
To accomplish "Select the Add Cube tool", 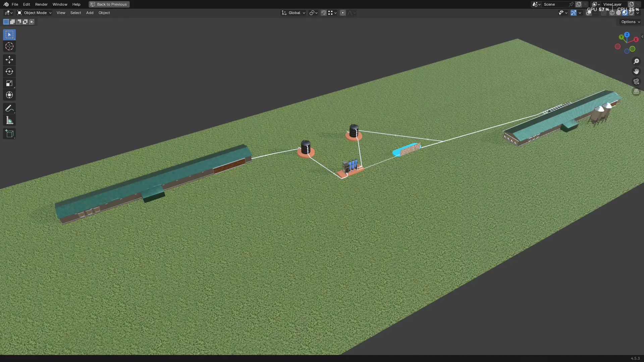I will pyautogui.click(x=9, y=133).
